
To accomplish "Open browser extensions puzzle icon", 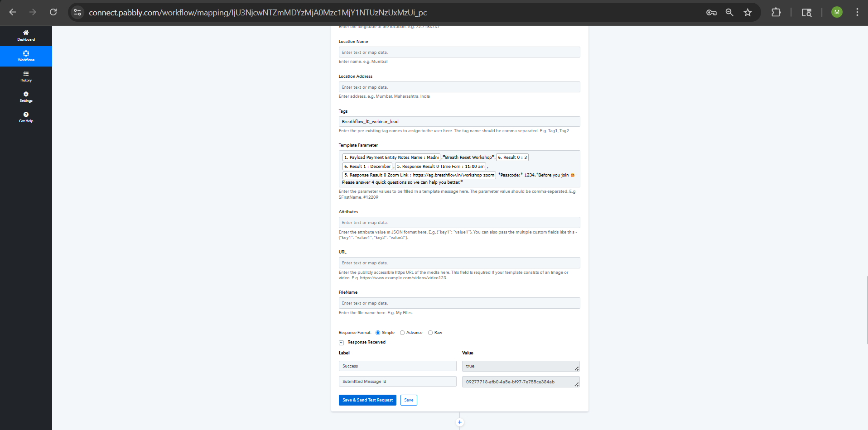I will [776, 13].
